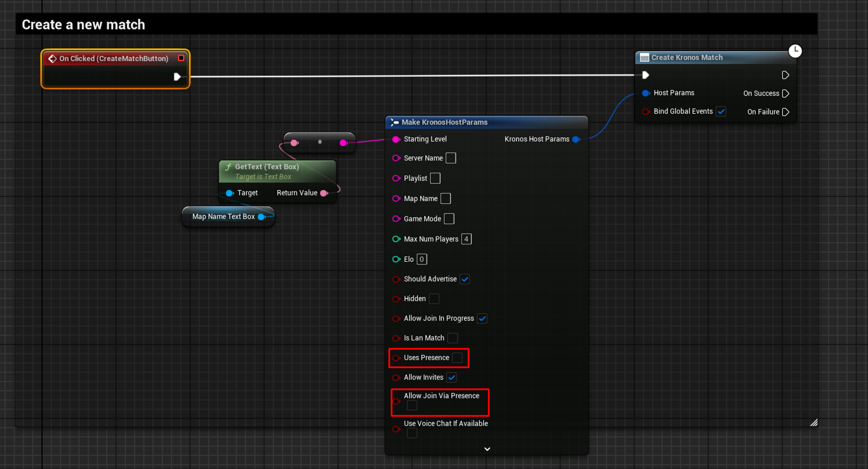Viewport: 868px width, 469px height.
Task: Click the Playlist input pin
Action: [x=396, y=178]
